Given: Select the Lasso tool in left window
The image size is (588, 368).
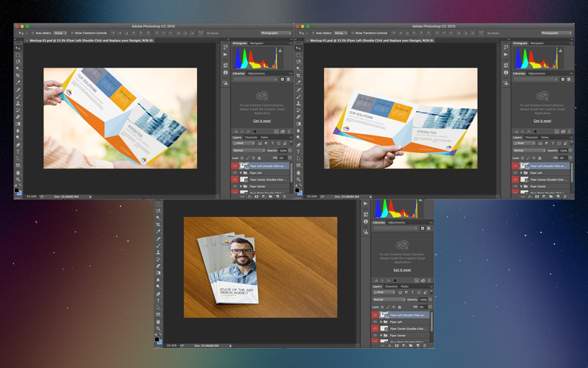Looking at the screenshot, I should [x=18, y=62].
